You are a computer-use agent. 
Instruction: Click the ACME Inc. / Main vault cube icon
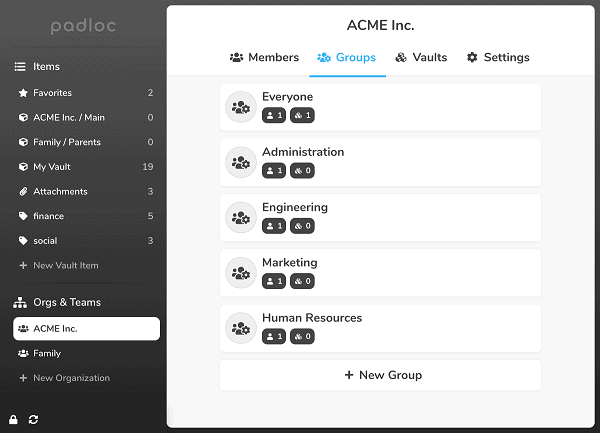[23, 117]
